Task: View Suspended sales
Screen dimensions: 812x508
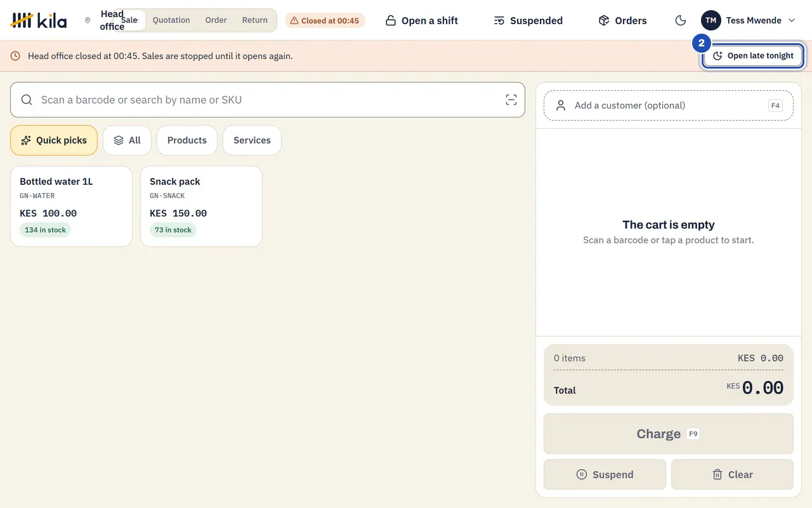Action: [x=528, y=20]
